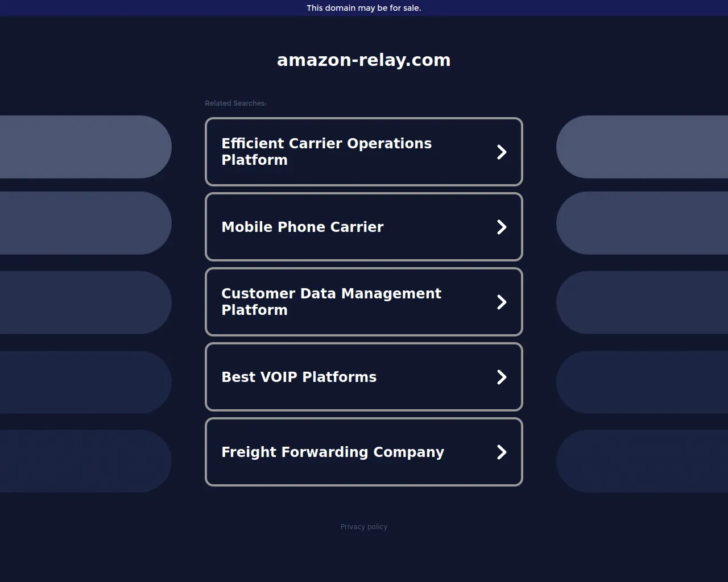Click the 'This domain may be for sale' banner
Screen dimensions: 728x582
coord(364,8)
